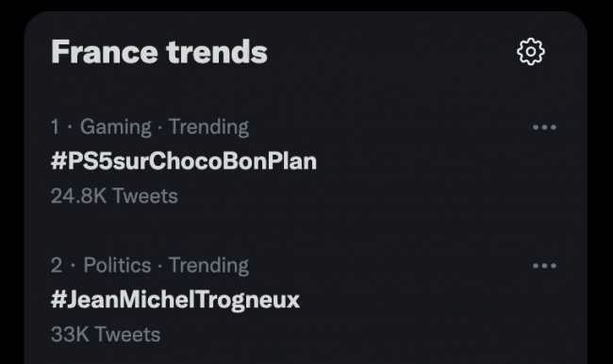This screenshot has width=613, height=364.
Task: Open the #JeanMichelTrogneux hashtag
Action: 175,300
